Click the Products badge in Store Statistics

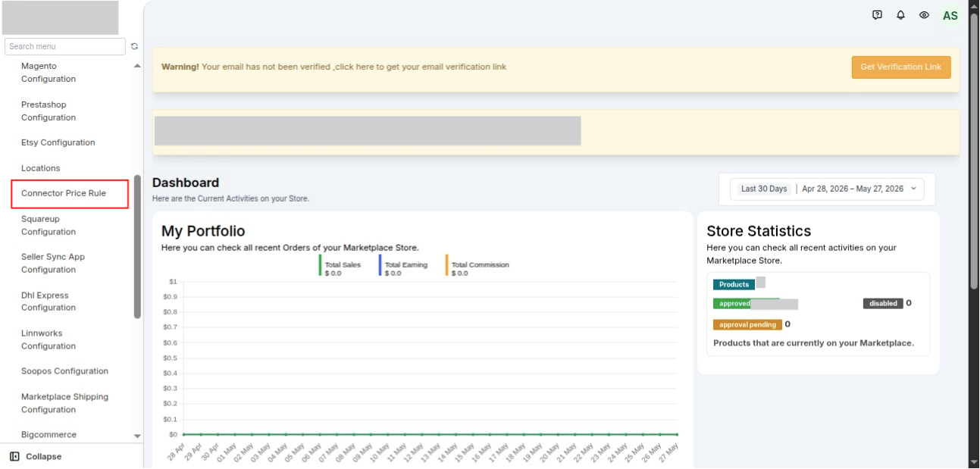pos(734,284)
